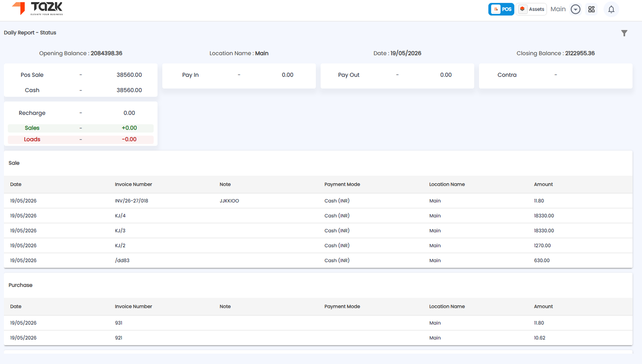642x364 pixels.
Task: Click the Sale section heading
Action: 14,163
